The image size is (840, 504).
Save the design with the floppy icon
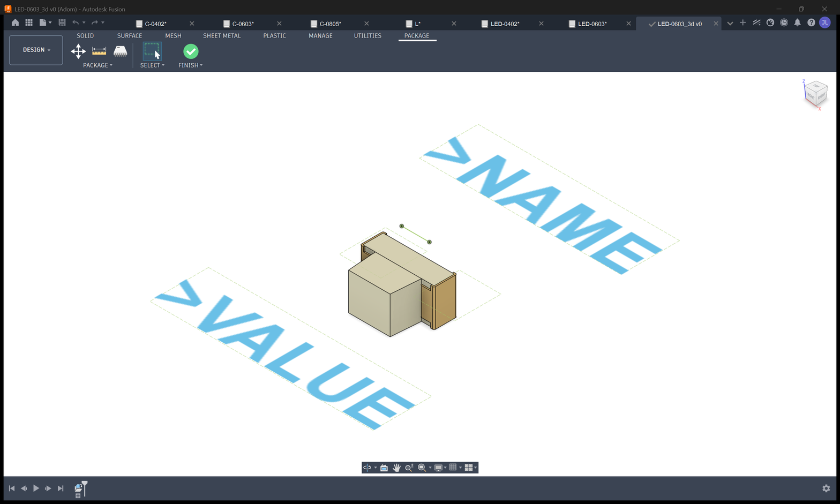[x=62, y=22]
